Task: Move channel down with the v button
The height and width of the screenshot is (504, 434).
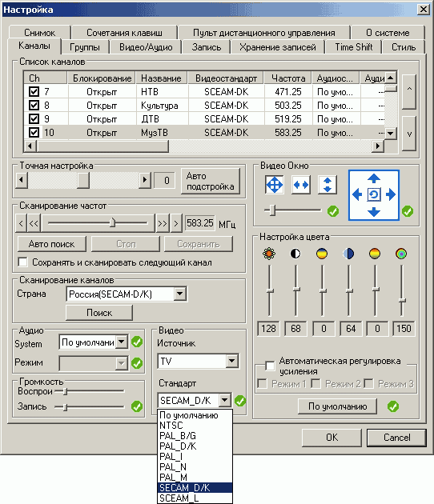Action: (409, 134)
